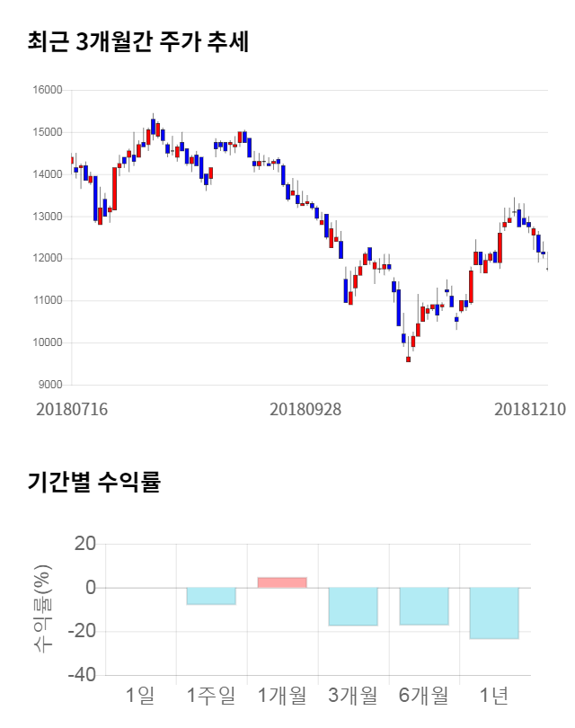Click the '기간별 수익률' section heading
This screenshot has height=728, width=575.
point(93,482)
